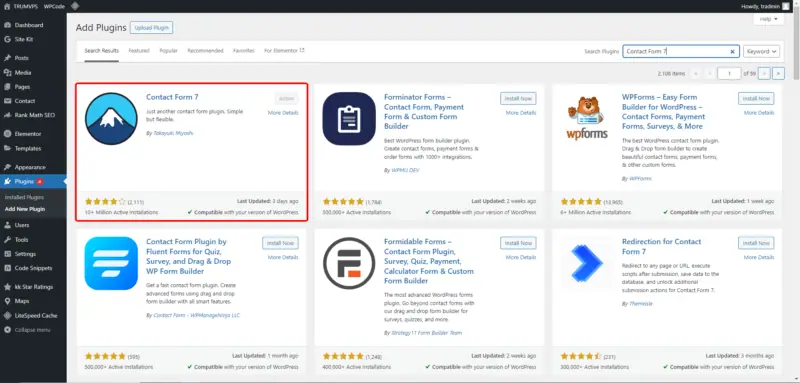Screen dimensions: 800x383
Task: Click the Forminator Forms clipboard logo
Action: [349, 118]
